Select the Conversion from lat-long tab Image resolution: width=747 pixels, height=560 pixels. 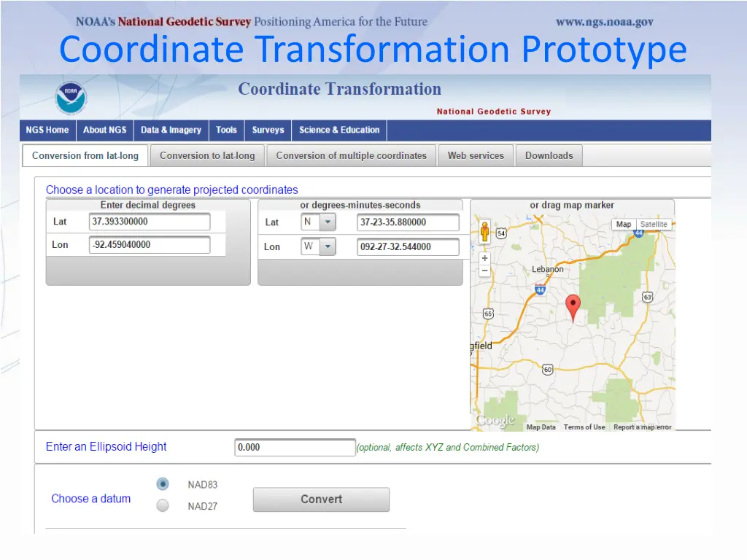(85, 156)
